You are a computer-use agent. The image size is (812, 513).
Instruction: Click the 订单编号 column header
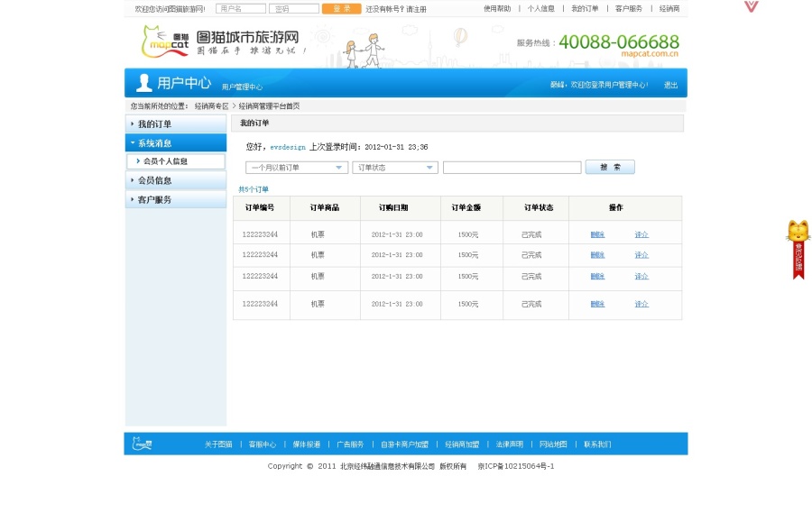pyautogui.click(x=260, y=207)
